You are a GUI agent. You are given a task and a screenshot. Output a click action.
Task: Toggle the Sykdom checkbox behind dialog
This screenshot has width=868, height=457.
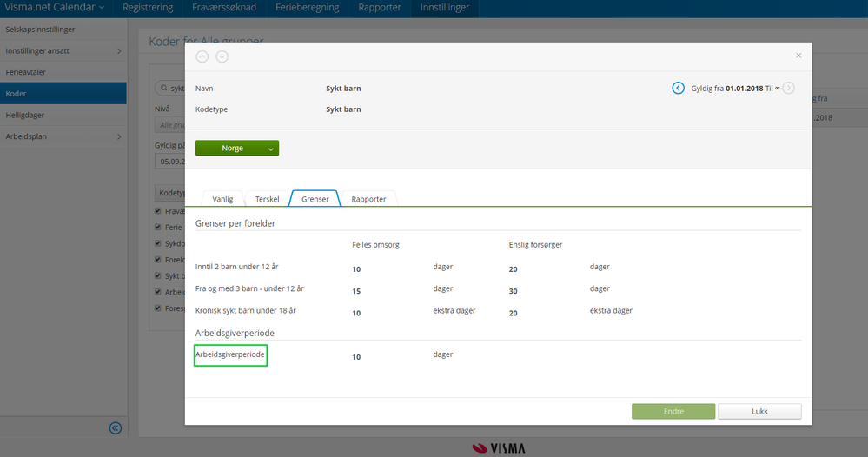click(x=158, y=243)
